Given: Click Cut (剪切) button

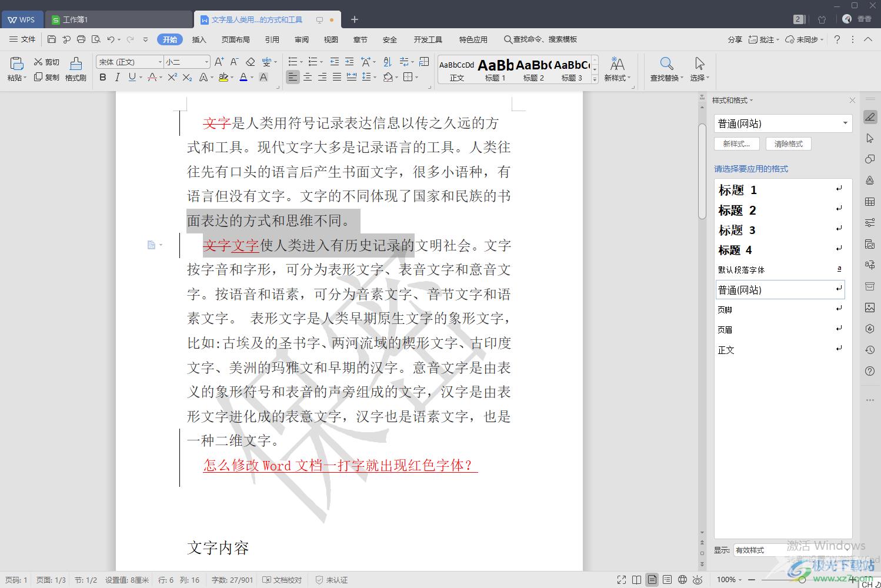Looking at the screenshot, I should (x=46, y=62).
